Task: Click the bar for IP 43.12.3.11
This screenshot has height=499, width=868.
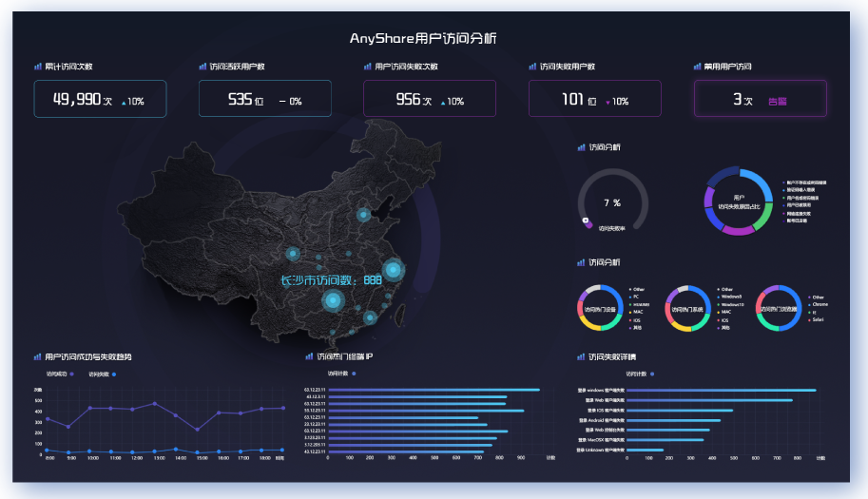Action: point(417,396)
